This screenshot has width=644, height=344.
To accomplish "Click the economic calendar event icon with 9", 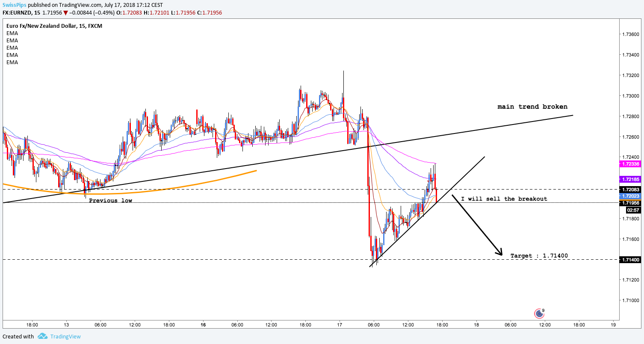I will (x=539, y=314).
